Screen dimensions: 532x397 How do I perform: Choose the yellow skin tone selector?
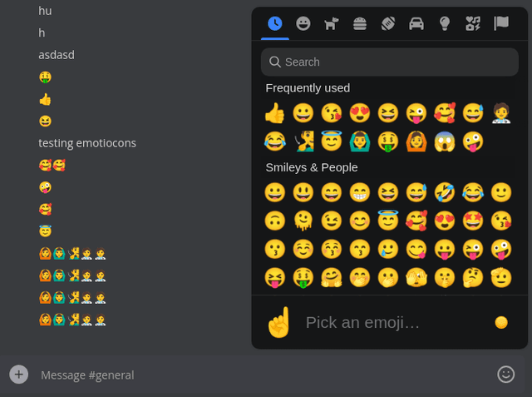(500, 322)
